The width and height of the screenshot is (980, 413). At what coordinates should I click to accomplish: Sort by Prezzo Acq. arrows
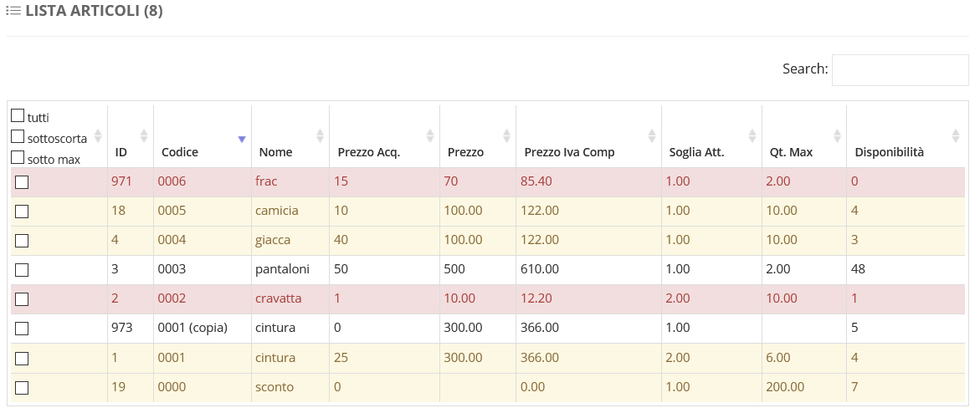(x=430, y=135)
